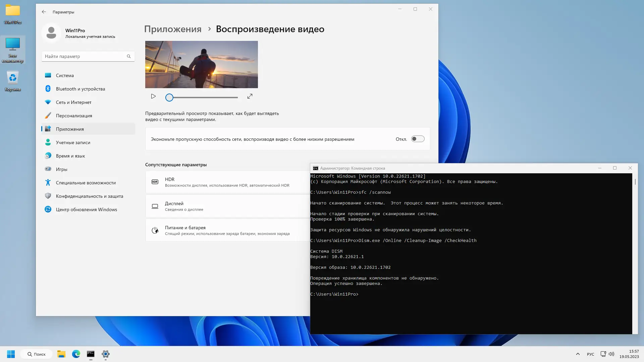Open Microsoft Edge from taskbar

[x=76, y=354]
